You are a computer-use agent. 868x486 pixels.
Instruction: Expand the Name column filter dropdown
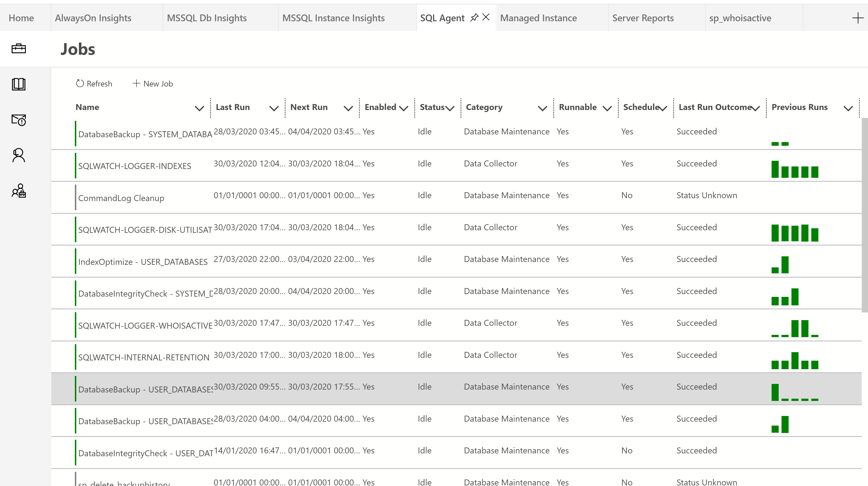(199, 108)
